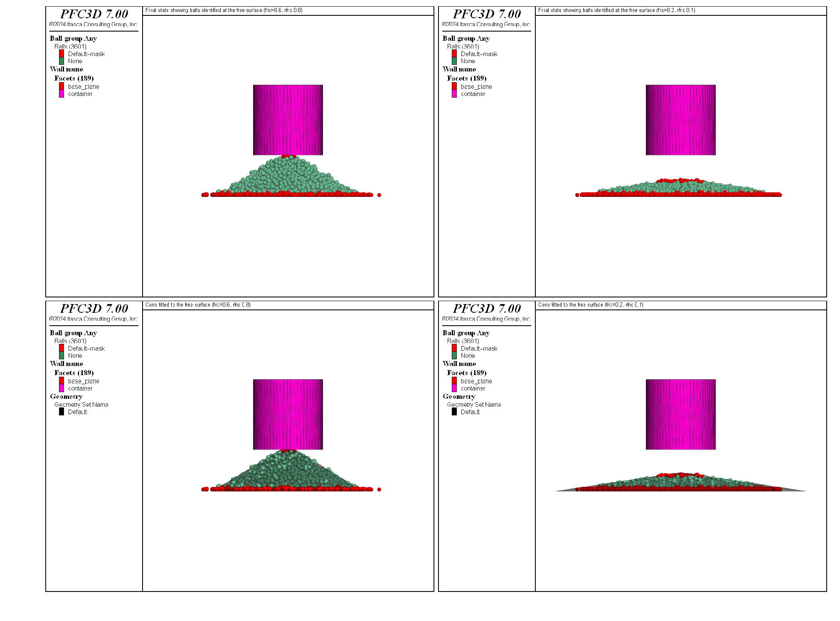Click the black Default geometry swatch in fric=0.2 cone plot
The image size is (840, 621).
coord(454,412)
